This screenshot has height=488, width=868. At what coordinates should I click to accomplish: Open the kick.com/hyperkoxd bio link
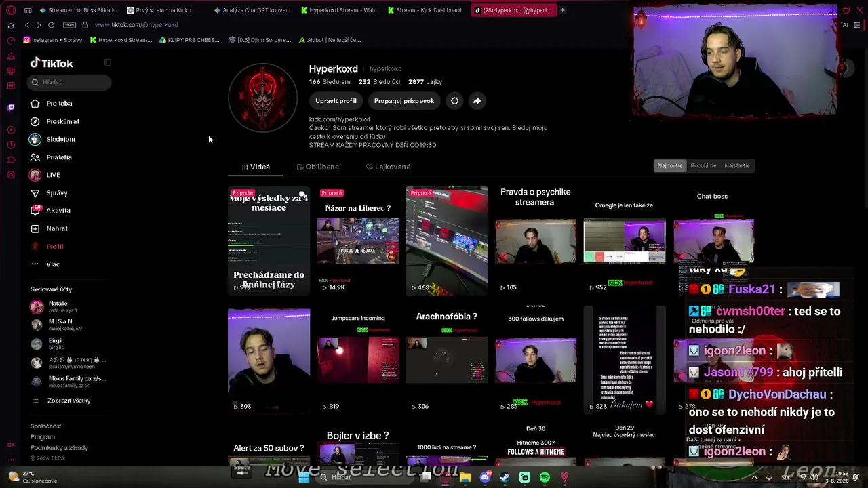pyautogui.click(x=339, y=119)
